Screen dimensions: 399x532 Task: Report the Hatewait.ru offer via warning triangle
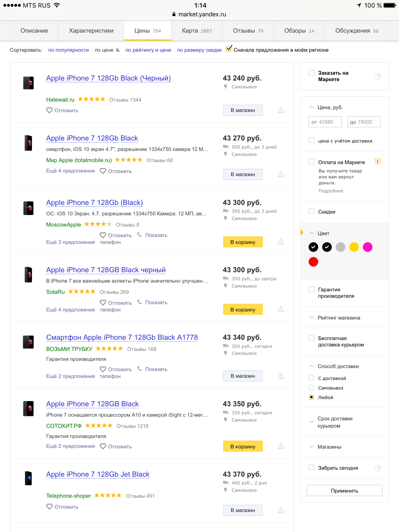pyautogui.click(x=281, y=110)
